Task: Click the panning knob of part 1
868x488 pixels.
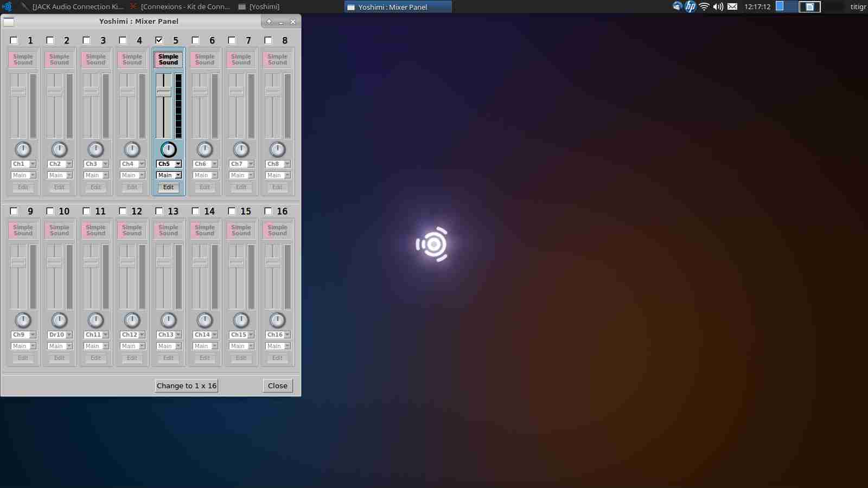Action: [x=23, y=149]
